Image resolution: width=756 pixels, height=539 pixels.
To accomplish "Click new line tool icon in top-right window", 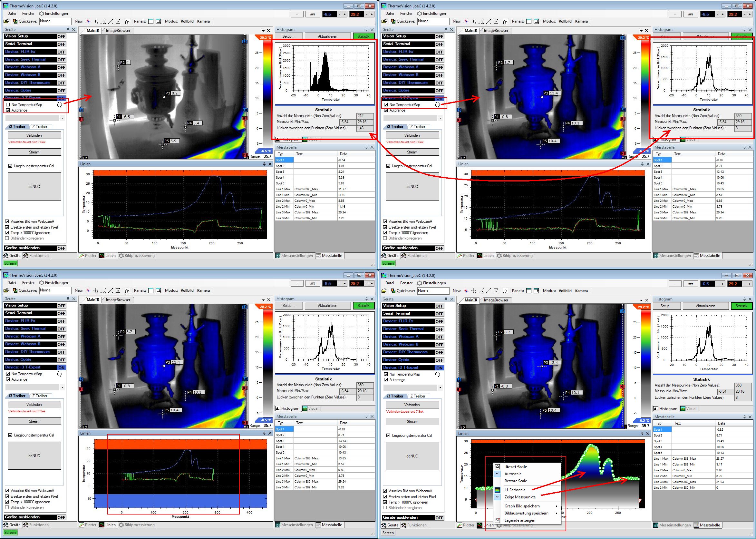I will coord(489,21).
